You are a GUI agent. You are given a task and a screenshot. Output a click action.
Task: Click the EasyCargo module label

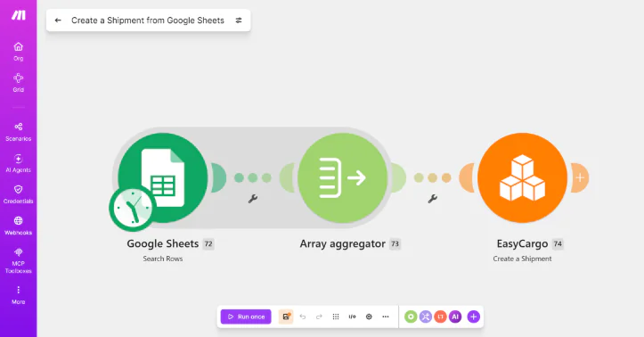(x=522, y=243)
